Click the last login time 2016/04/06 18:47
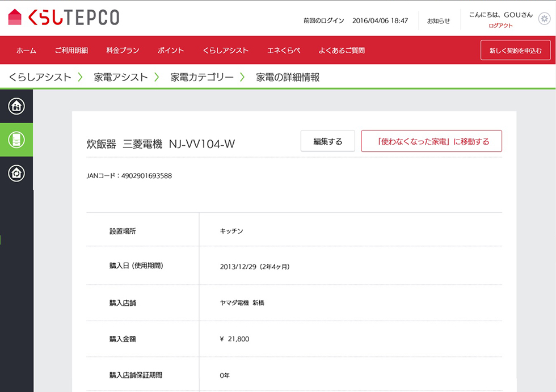This screenshot has width=556, height=392. 380,21
